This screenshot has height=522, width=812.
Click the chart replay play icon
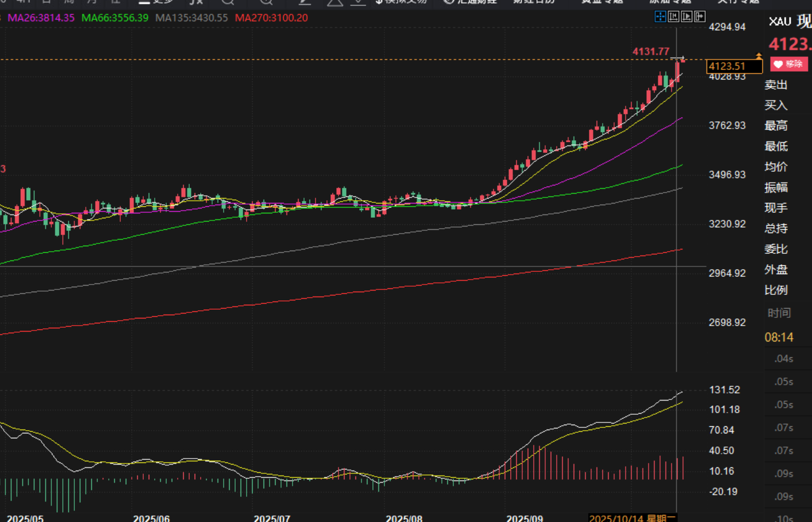point(687,17)
